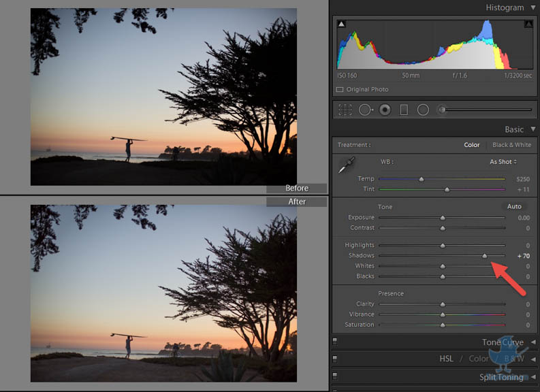Image resolution: width=540 pixels, height=392 pixels.
Task: Toggle the Split Toning panel switch
Action: 335,377
